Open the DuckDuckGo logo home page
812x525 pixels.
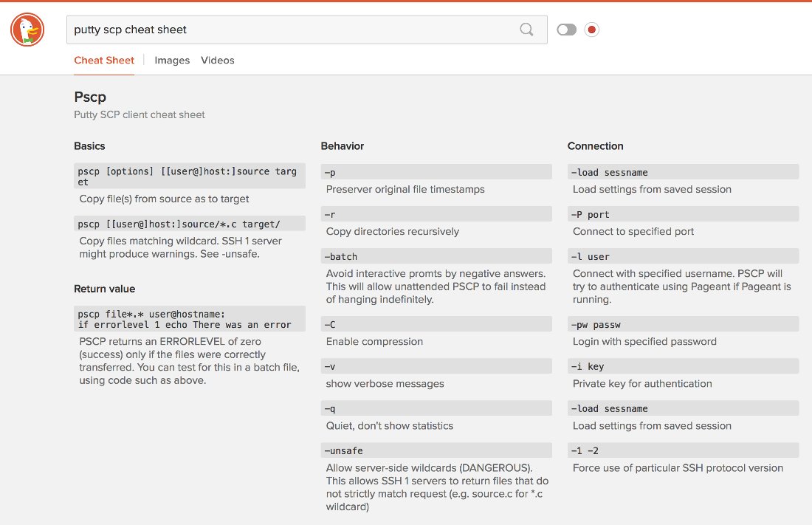(x=27, y=30)
